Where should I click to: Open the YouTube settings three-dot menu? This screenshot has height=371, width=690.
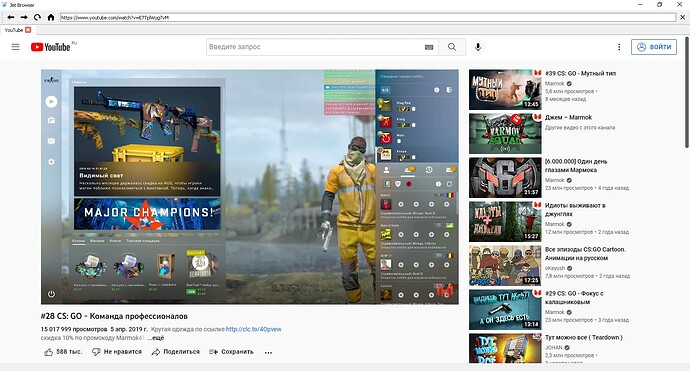(x=619, y=47)
